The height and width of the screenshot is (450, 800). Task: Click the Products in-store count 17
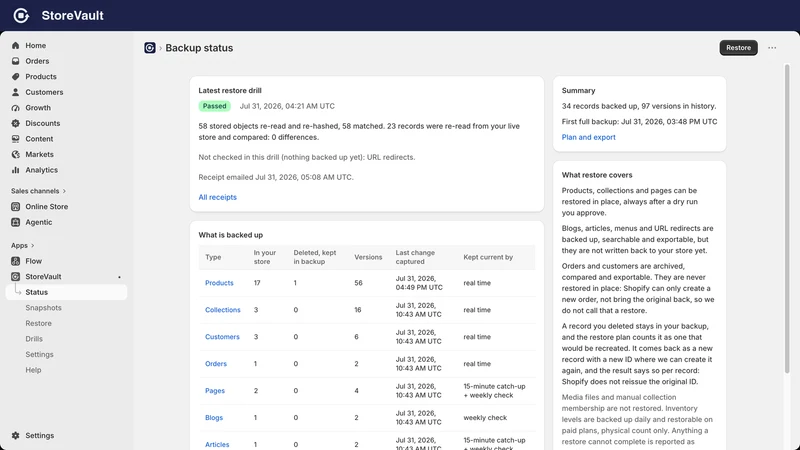point(257,283)
